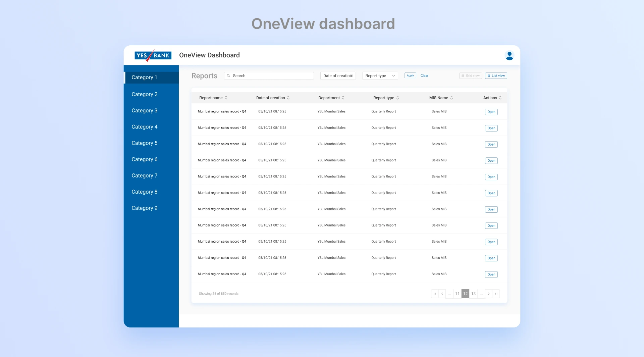
Task: Open the user profile avatar icon
Action: tap(509, 55)
